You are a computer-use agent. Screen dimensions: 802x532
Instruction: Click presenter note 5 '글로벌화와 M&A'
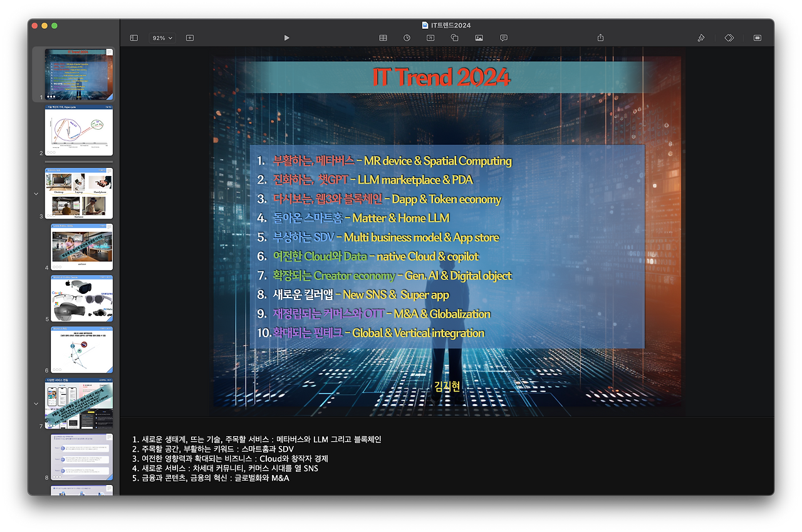point(262,478)
